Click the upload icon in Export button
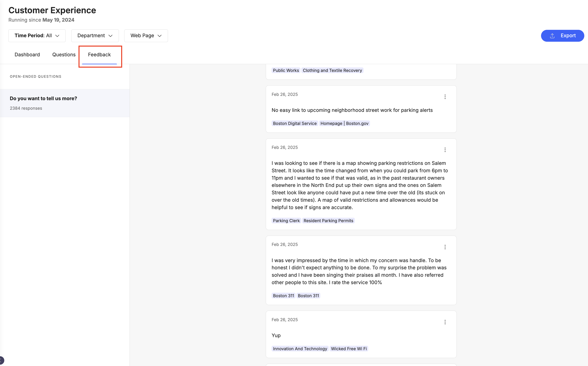 coord(552,36)
